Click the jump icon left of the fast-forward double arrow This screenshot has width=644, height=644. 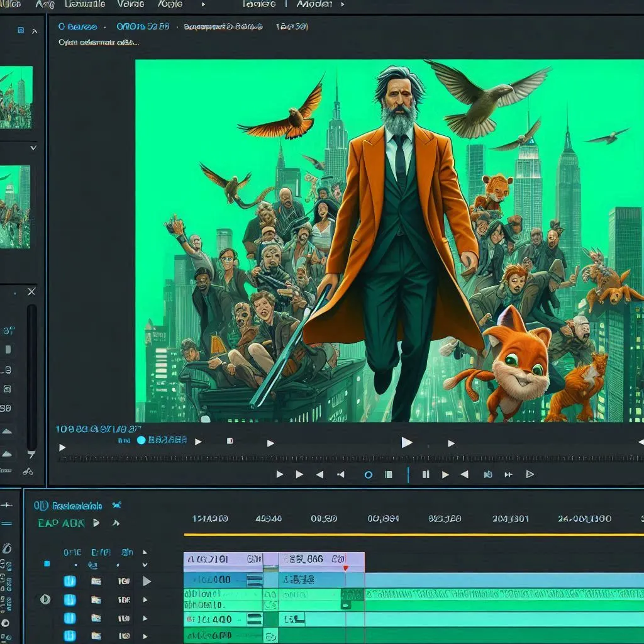[488, 474]
